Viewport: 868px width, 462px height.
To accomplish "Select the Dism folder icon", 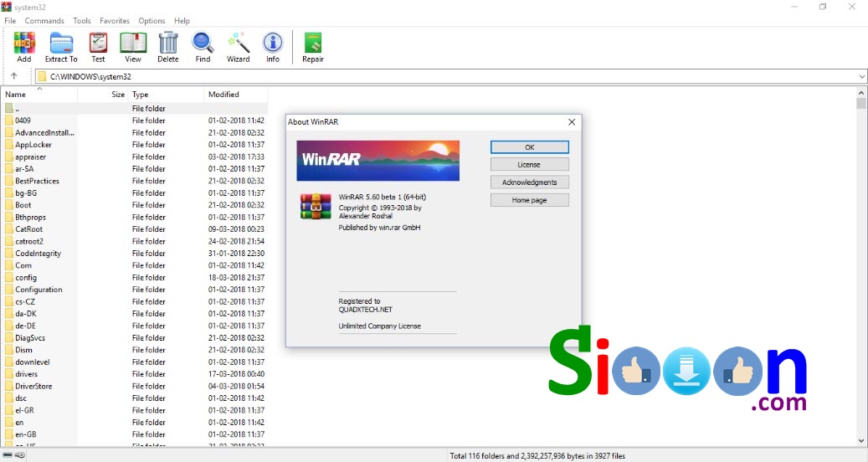I will pyautogui.click(x=9, y=350).
